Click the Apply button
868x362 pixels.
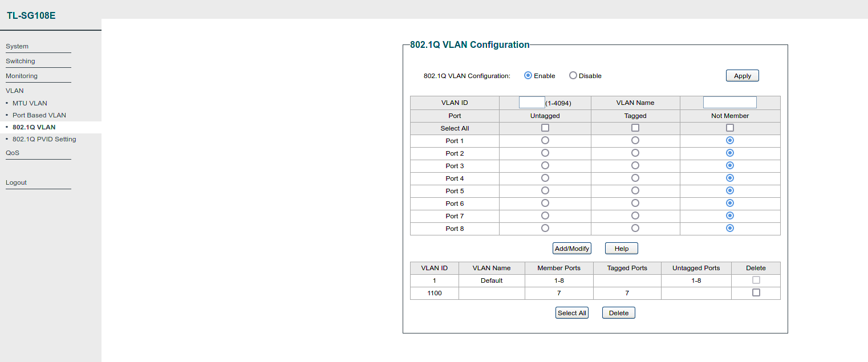click(742, 76)
